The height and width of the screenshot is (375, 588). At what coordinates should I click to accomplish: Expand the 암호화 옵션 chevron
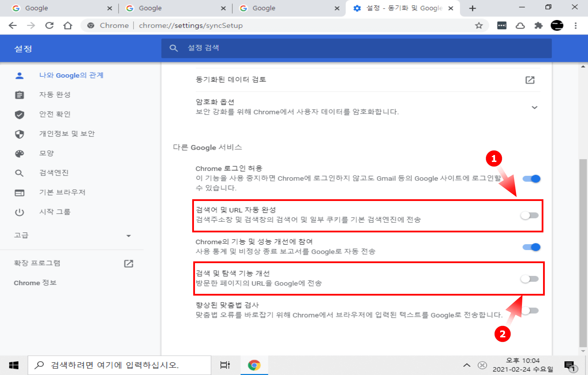[534, 107]
